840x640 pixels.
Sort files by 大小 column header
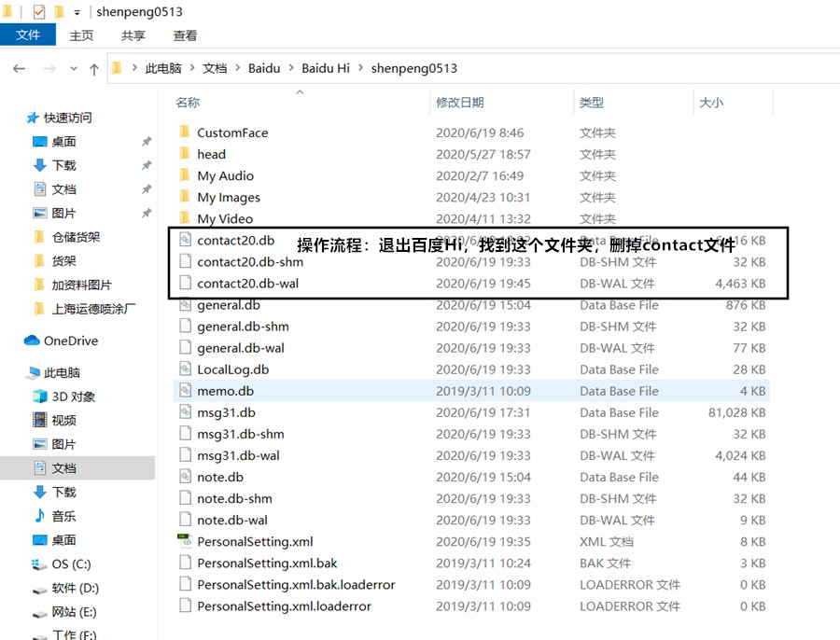pyautogui.click(x=711, y=103)
